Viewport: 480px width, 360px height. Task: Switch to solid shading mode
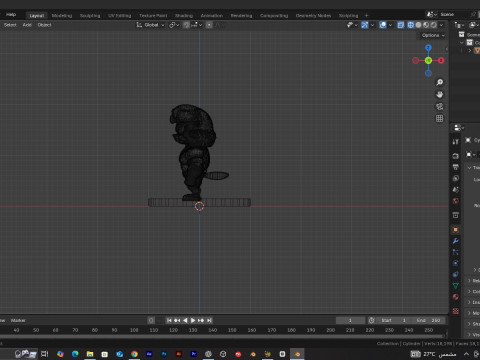pyautogui.click(x=418, y=25)
